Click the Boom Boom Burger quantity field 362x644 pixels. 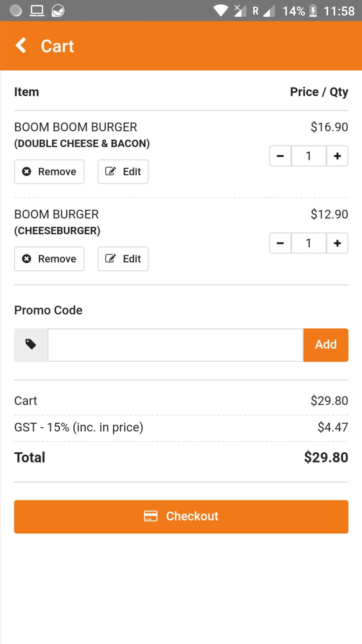(309, 156)
